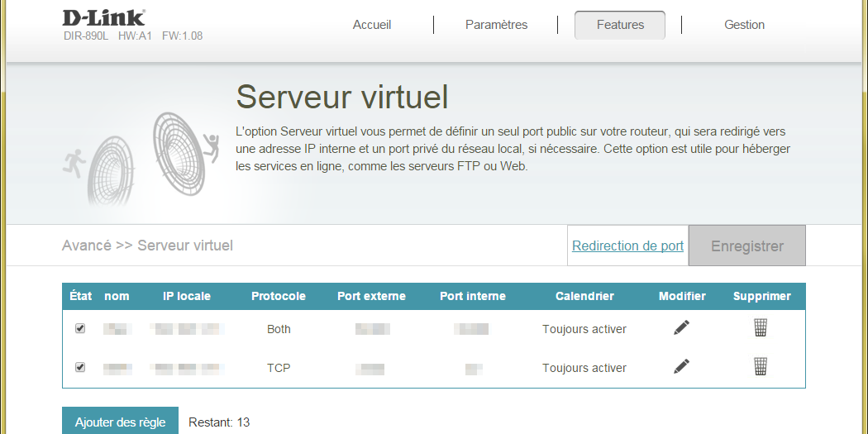Toggle the state checkbox for the Both rule
The width and height of the screenshot is (868, 434).
(80, 328)
